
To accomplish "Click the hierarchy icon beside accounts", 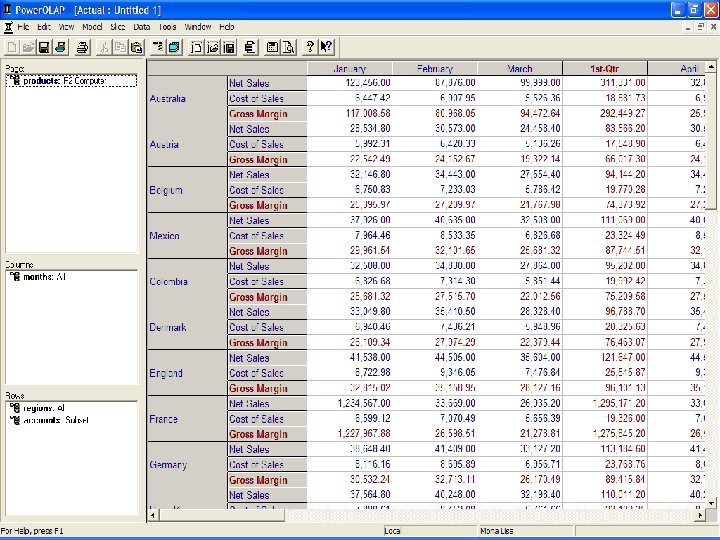I will point(15,420).
